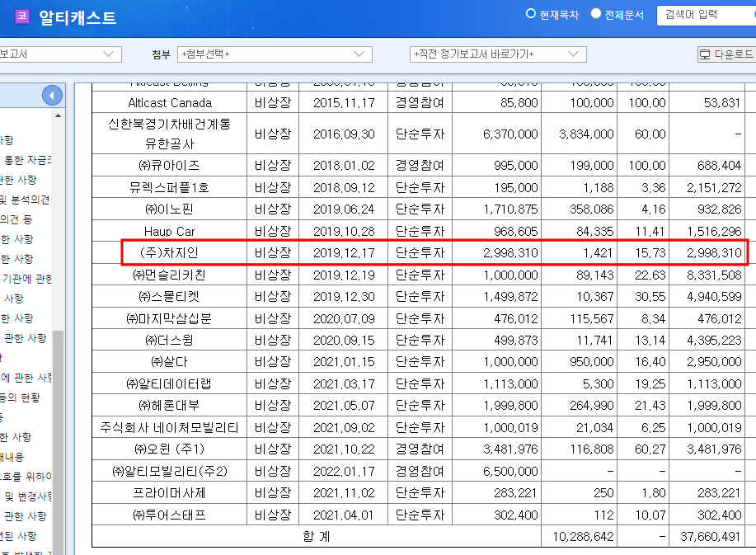Click the ㈜더스윙 company cell
Screen dimensions: 756x555
pyautogui.click(x=170, y=340)
